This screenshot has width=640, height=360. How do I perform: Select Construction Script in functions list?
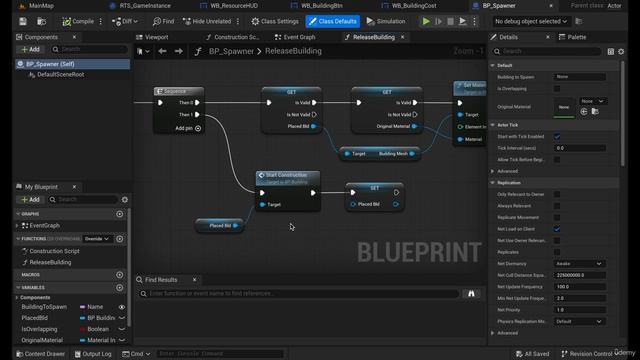(x=54, y=251)
